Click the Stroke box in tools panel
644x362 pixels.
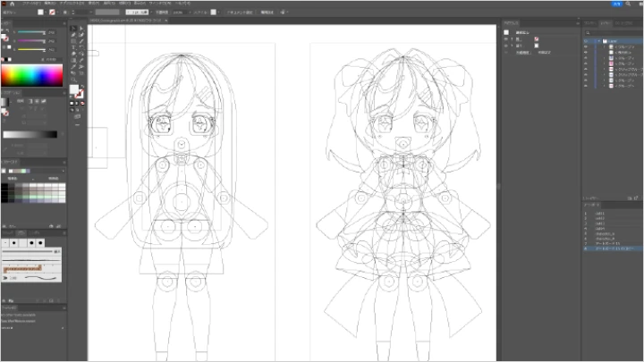[80, 94]
